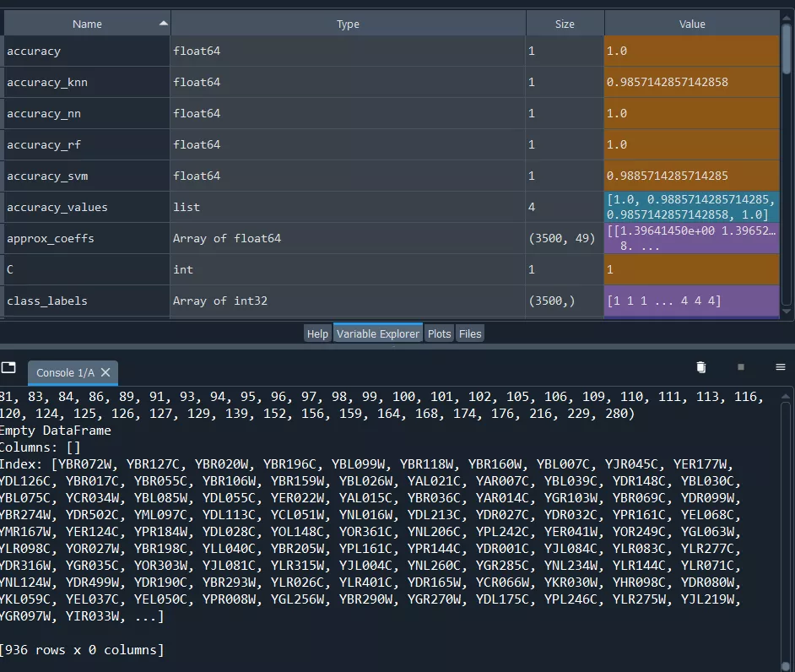Screen dimensions: 795x672
Task: Click the '[936 rows x 0 columns]' console text
Action: coord(82,650)
